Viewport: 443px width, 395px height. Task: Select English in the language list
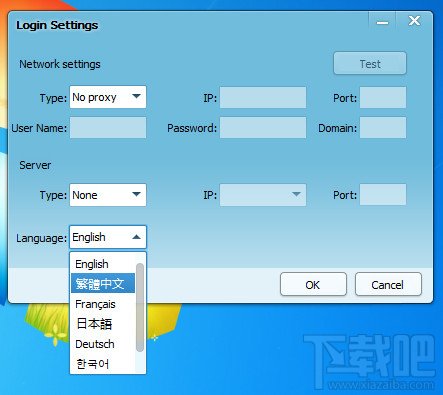point(103,264)
